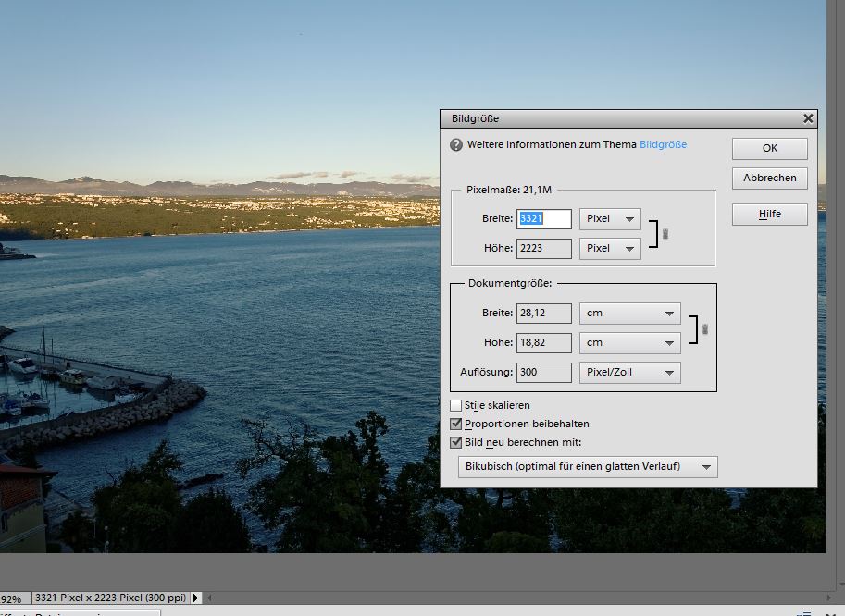Open Hilfe for image size
This screenshot has height=616, width=845.
click(x=769, y=215)
